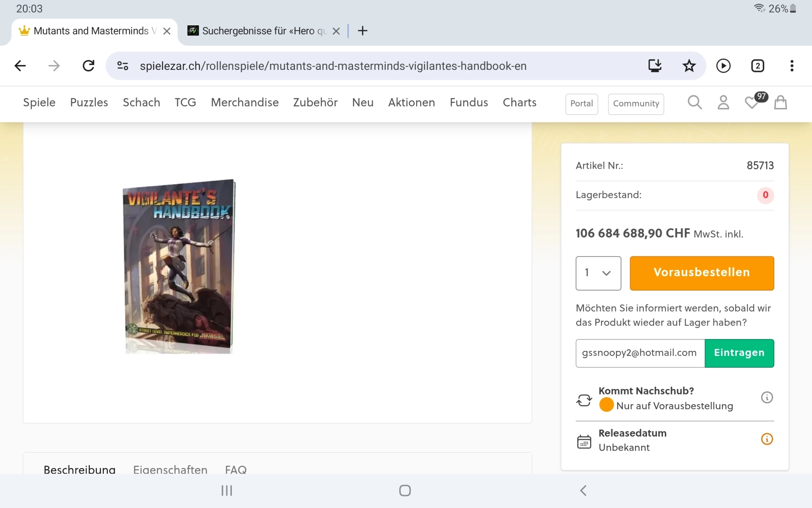This screenshot has height=508, width=812.
Task: Click the Portal button
Action: 582,104
